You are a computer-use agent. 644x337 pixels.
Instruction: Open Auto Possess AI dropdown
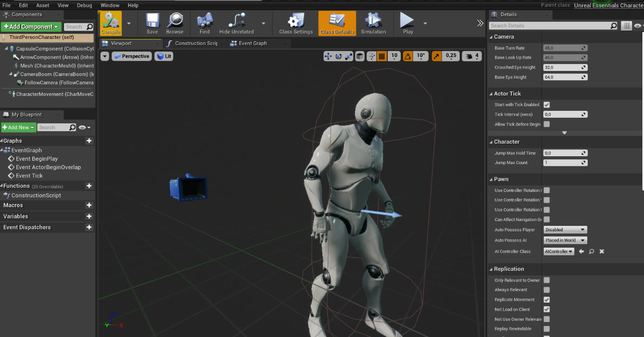(x=565, y=240)
